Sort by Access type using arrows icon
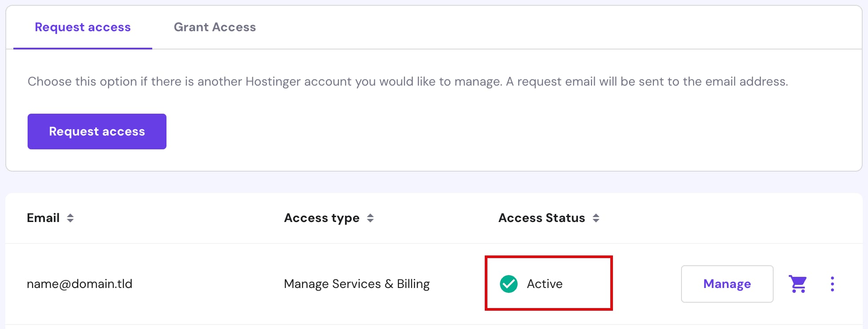 click(x=370, y=218)
